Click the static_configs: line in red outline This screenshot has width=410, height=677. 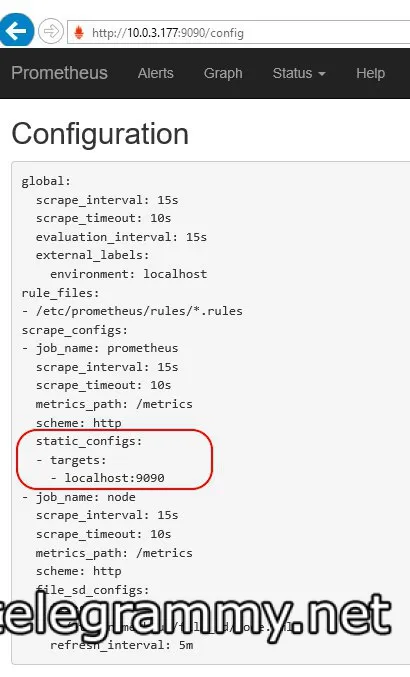click(x=89, y=441)
